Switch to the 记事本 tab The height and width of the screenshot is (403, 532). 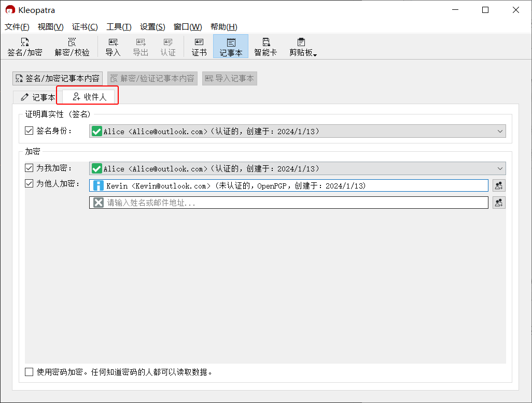point(38,97)
